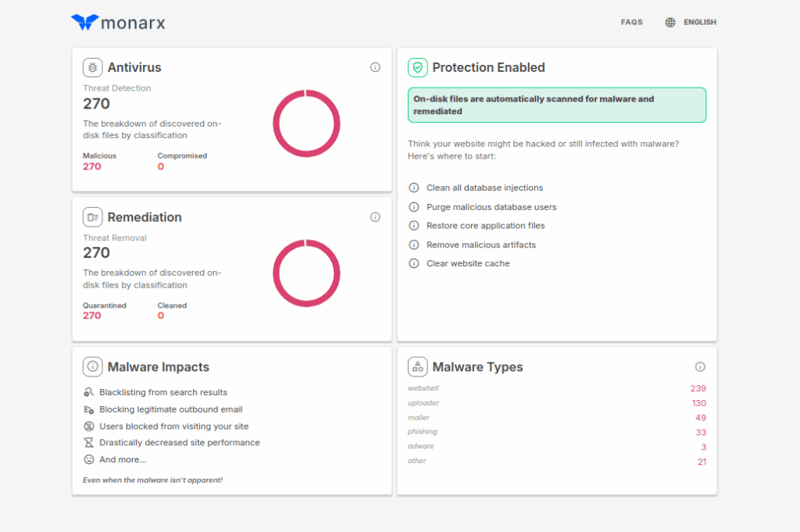Click the Antivirus donut chart

pyautogui.click(x=306, y=123)
